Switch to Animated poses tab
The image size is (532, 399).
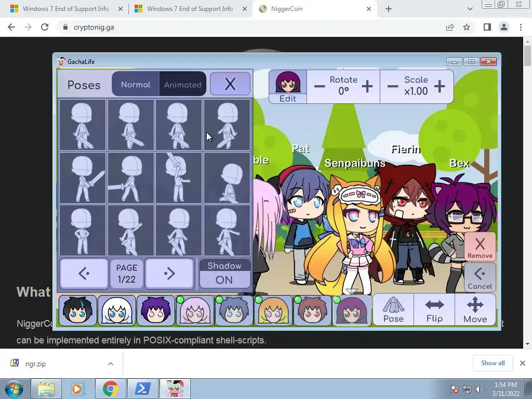tap(182, 84)
